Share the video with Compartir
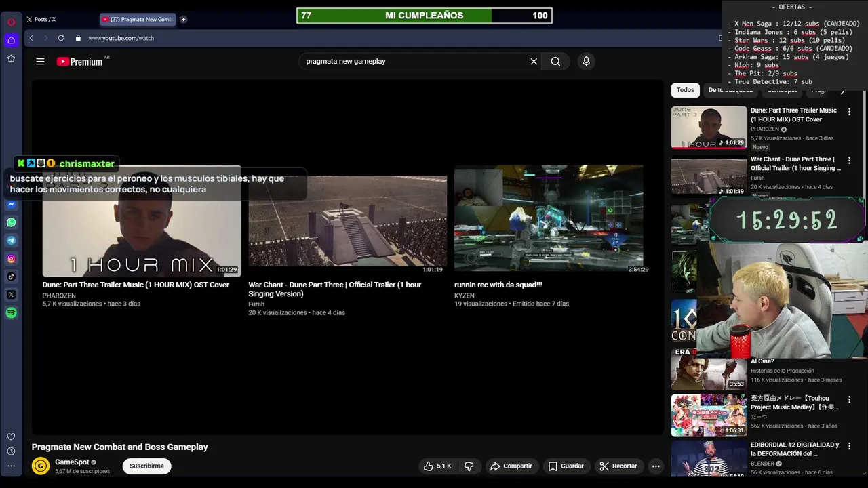 [x=511, y=466]
